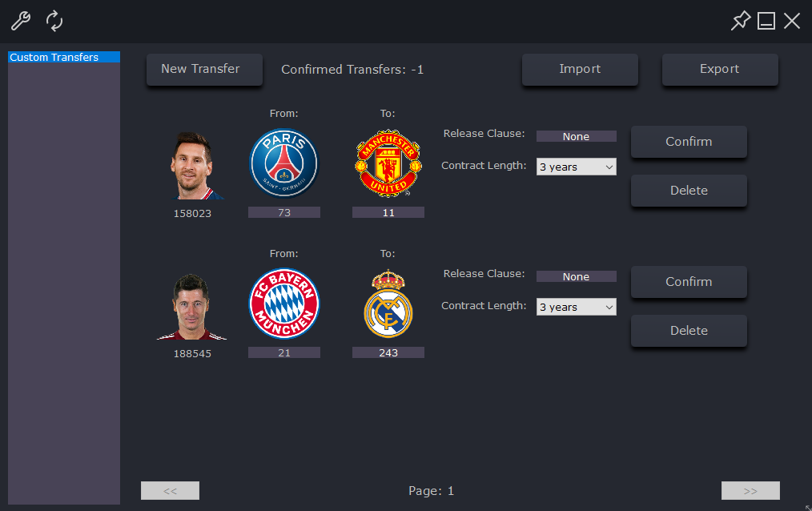Open the wrench settings icon
This screenshot has width=812, height=511.
[21, 22]
